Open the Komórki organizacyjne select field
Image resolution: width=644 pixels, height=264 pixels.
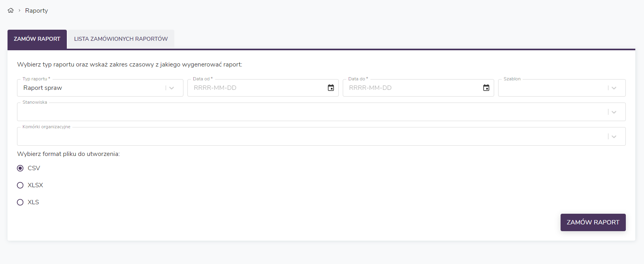(308, 137)
